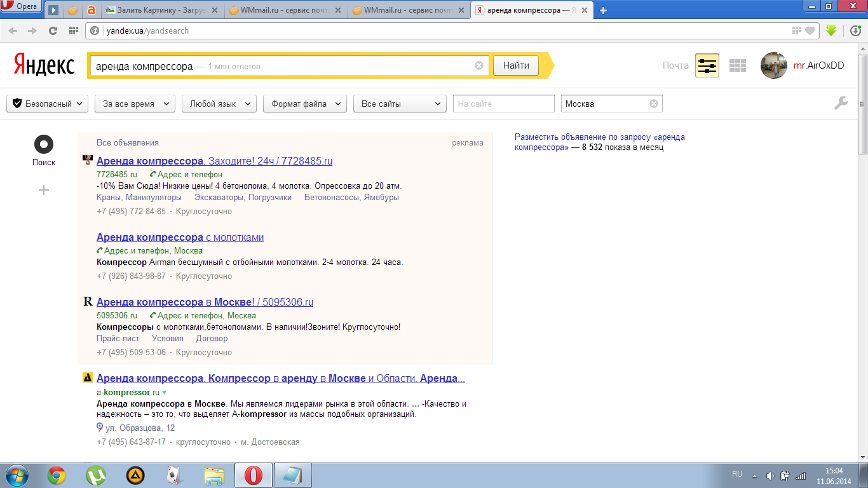Image resolution: width=868 pixels, height=488 pixels.
Task: Click 'Прайс-лист' sitelink
Action: point(118,339)
